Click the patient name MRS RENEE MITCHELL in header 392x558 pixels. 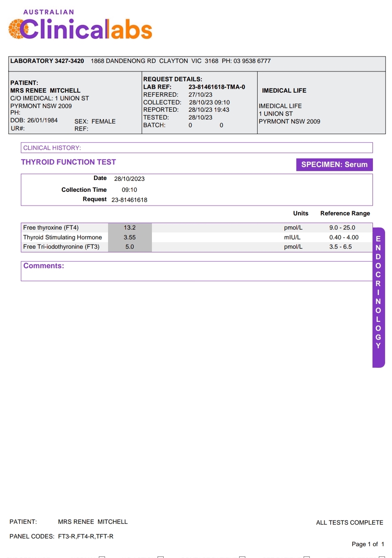click(x=45, y=91)
